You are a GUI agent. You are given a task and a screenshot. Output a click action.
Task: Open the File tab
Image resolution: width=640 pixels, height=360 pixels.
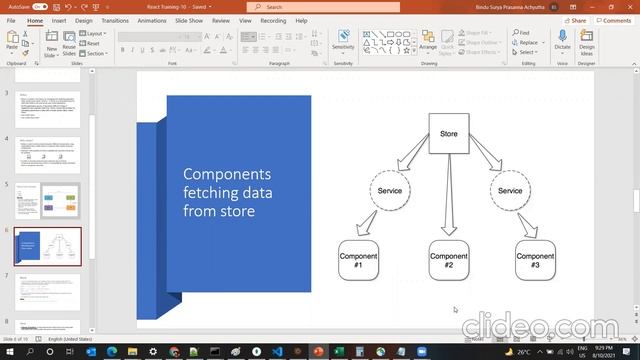tap(11, 20)
